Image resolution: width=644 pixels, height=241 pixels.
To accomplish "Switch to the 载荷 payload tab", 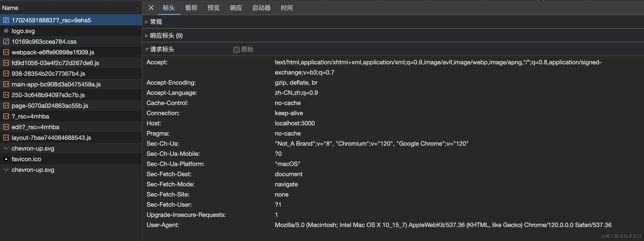I will (191, 8).
